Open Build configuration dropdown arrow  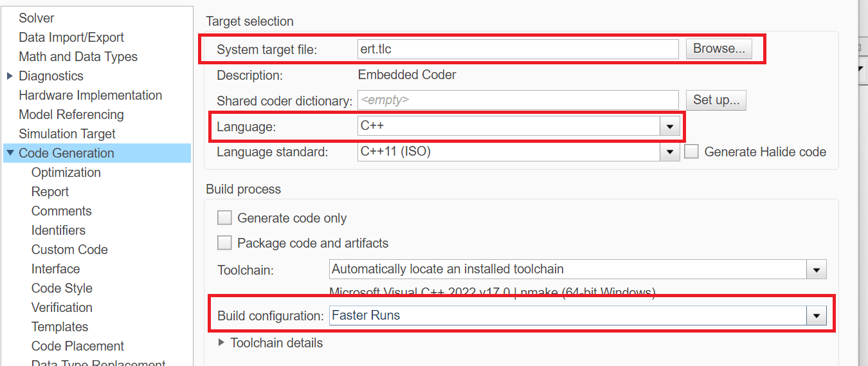(817, 316)
